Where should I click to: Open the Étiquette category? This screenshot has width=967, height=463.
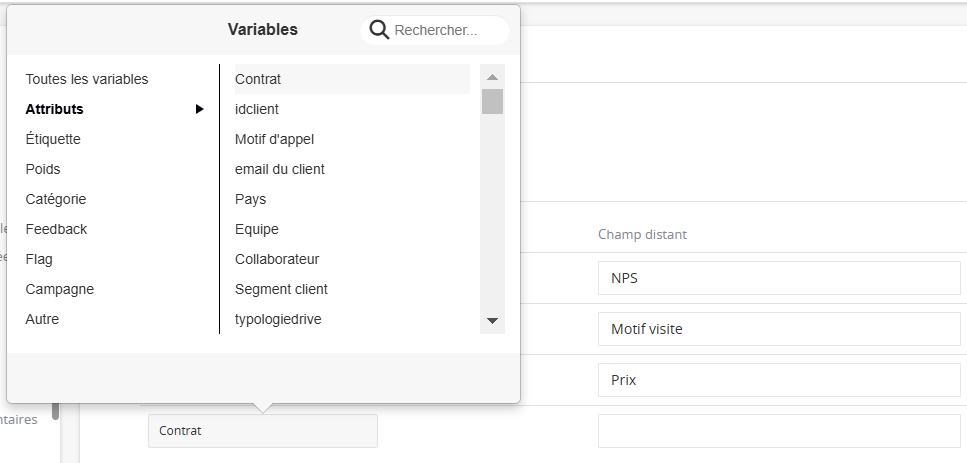point(53,139)
